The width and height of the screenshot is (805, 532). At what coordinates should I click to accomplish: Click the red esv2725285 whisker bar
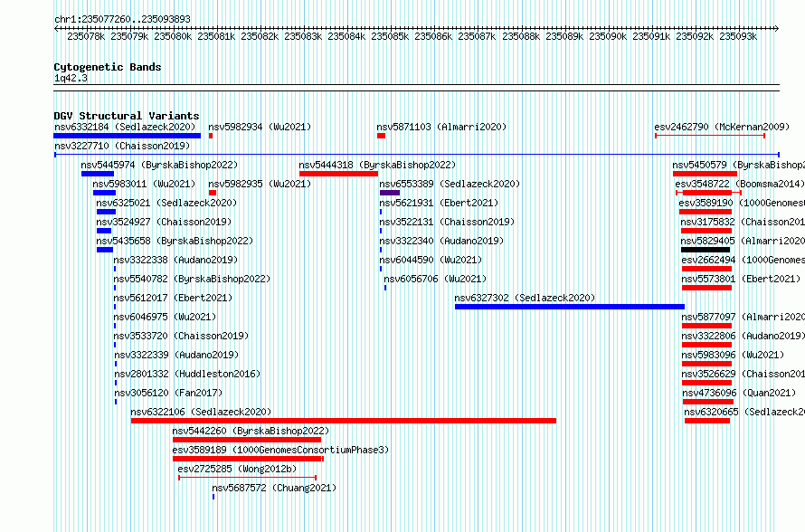click(x=248, y=478)
